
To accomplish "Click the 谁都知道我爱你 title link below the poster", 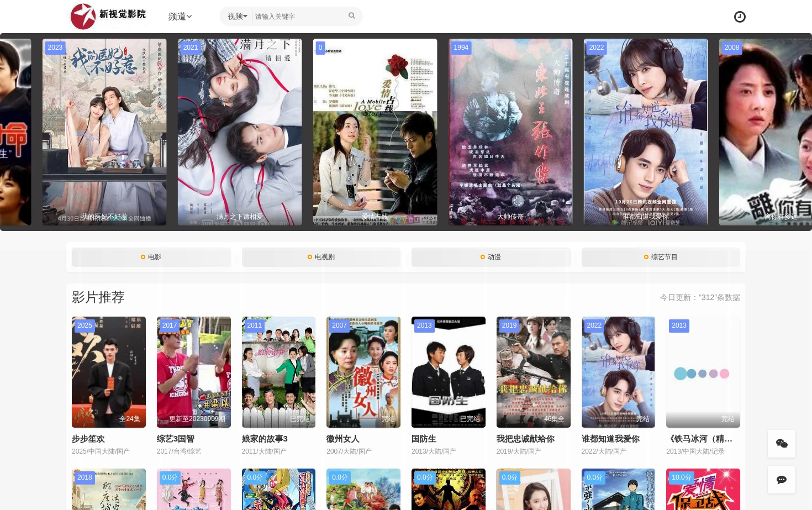I will click(x=610, y=439).
